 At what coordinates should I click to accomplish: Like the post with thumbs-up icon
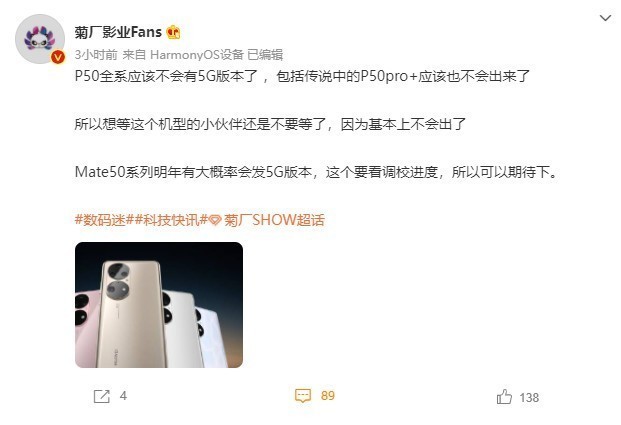coord(504,396)
